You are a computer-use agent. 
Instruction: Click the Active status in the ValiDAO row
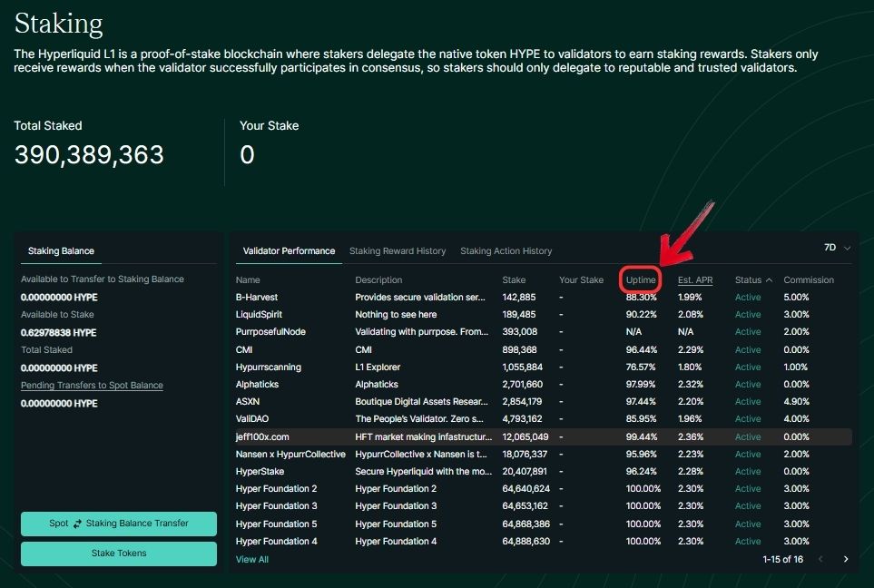(x=748, y=418)
